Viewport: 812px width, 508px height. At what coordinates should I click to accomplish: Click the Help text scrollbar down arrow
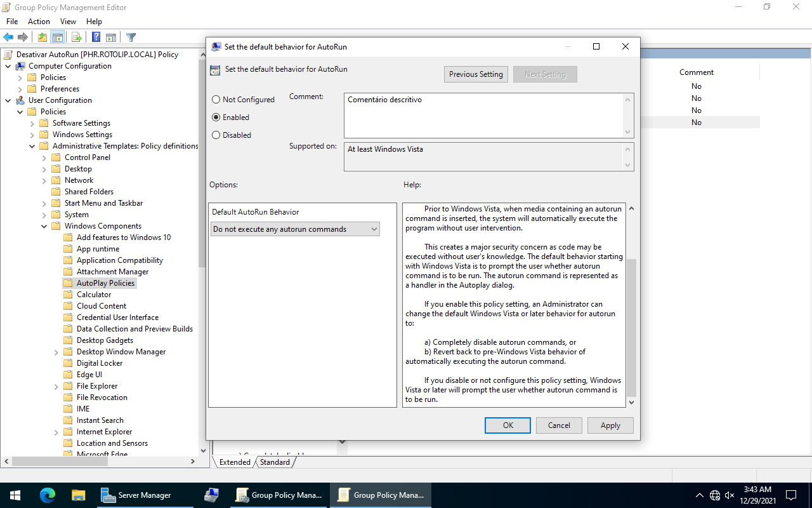pyautogui.click(x=631, y=402)
